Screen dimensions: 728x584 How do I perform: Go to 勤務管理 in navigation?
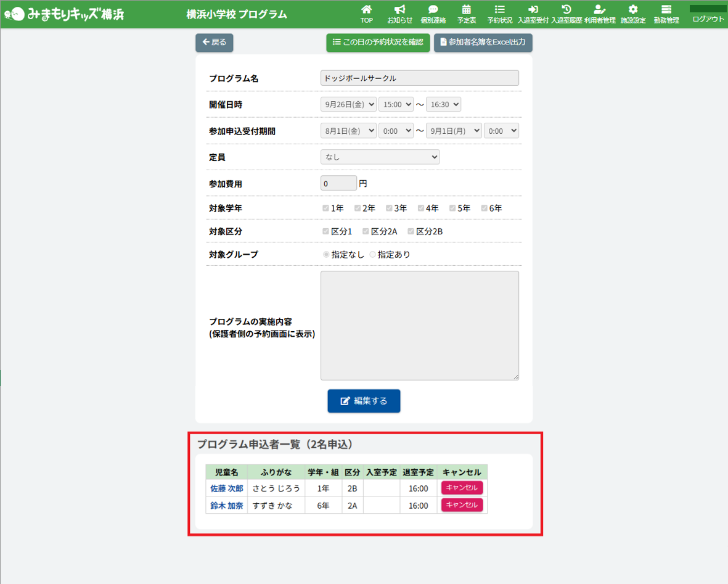click(x=666, y=14)
